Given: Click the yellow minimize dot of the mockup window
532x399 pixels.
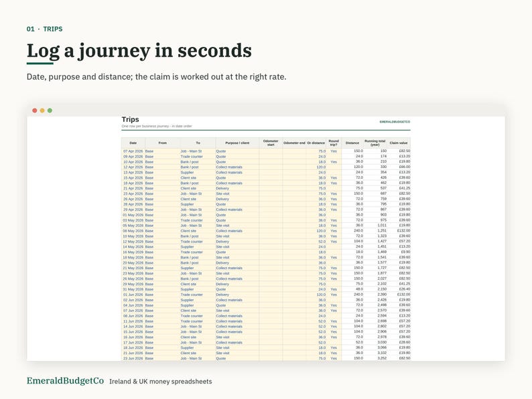Looking at the screenshot, I should pyautogui.click(x=42, y=110).
